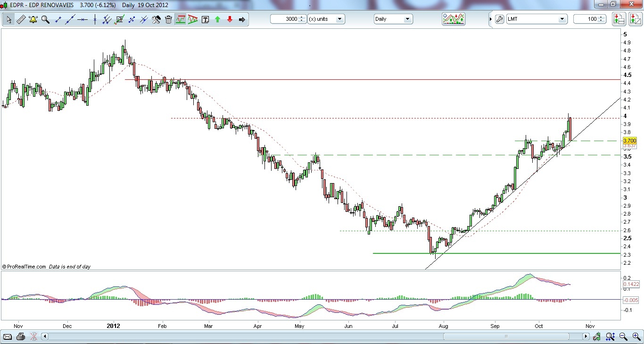Click the zoom out magnifier icon
This screenshot has width=644, height=344.
coord(623,337)
